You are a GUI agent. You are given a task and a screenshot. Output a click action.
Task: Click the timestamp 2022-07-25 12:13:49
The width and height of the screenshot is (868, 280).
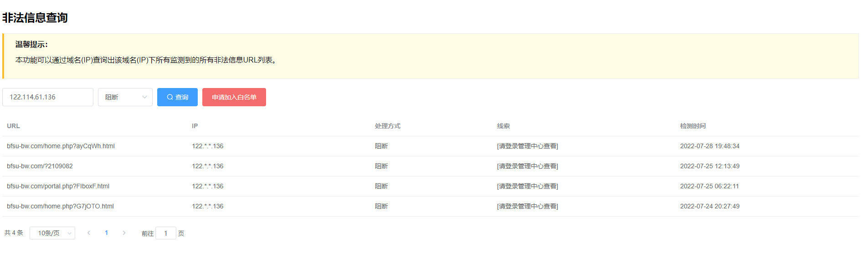tap(709, 166)
